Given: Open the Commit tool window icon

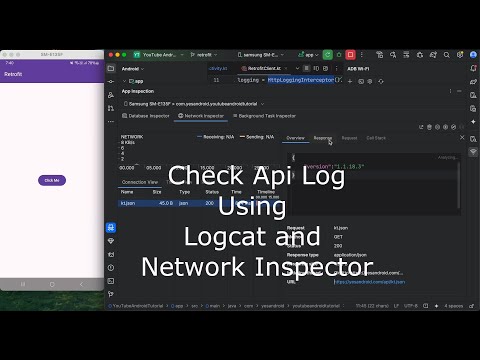Looking at the screenshot, I should click(x=111, y=82).
